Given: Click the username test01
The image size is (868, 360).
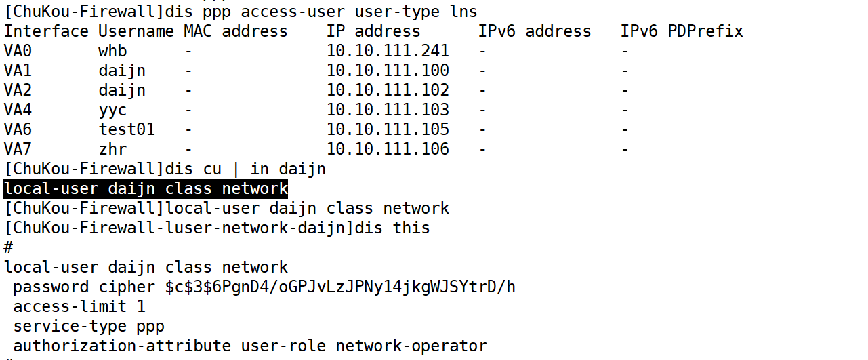Looking at the screenshot, I should 127,129.
